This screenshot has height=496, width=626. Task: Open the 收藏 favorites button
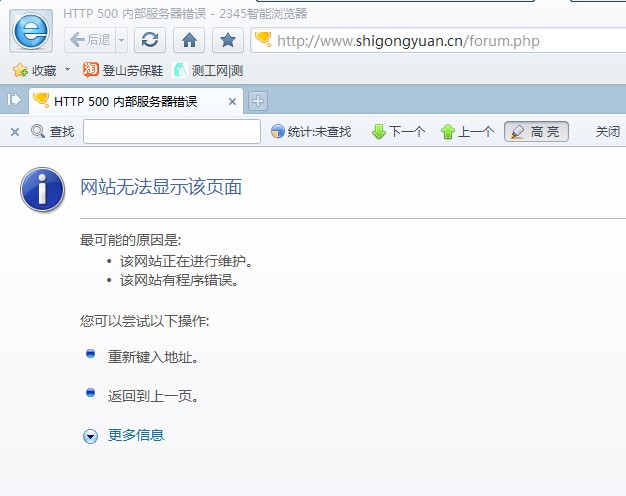(35, 70)
